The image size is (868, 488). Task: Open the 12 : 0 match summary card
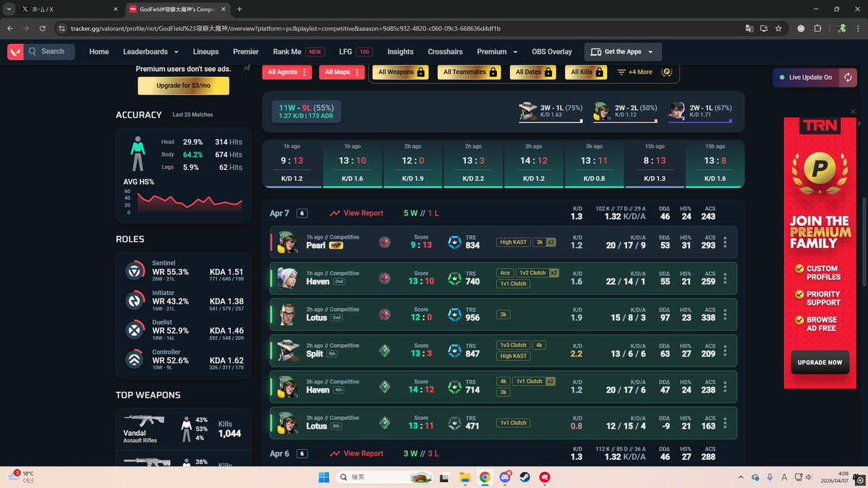(412, 164)
